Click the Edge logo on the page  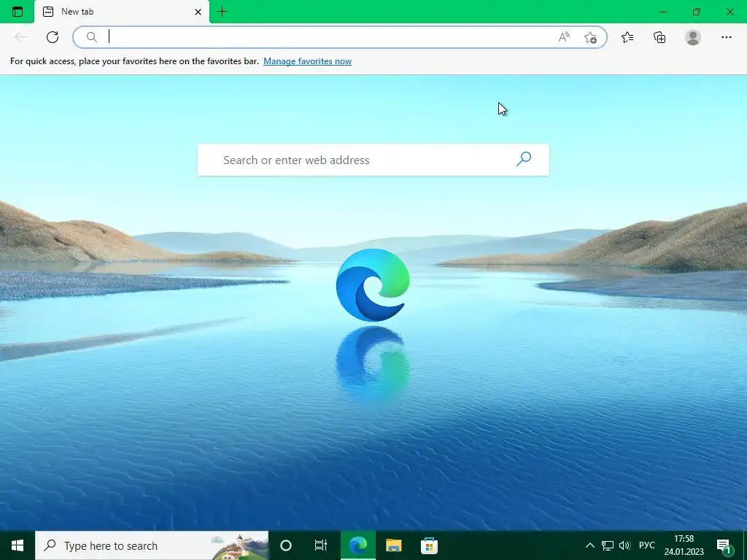[x=373, y=285]
